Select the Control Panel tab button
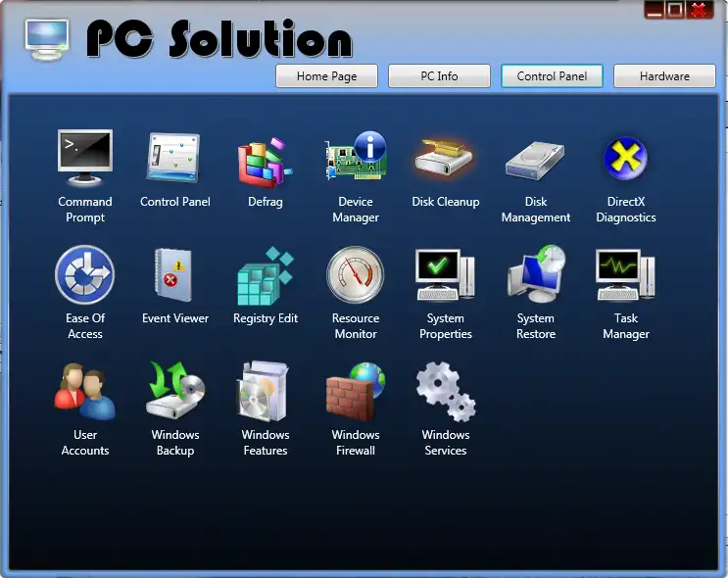 click(552, 76)
